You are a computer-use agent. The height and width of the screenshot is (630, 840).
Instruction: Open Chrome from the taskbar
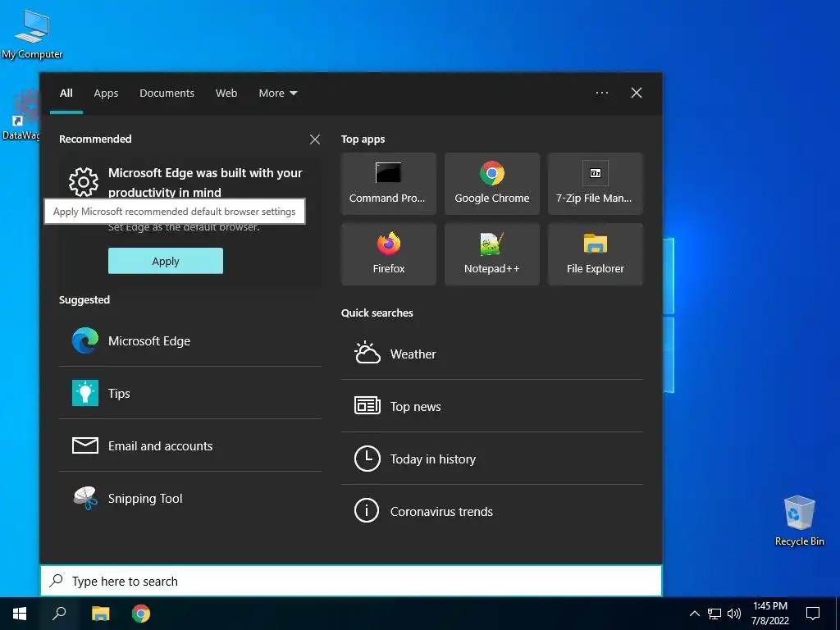(x=141, y=614)
